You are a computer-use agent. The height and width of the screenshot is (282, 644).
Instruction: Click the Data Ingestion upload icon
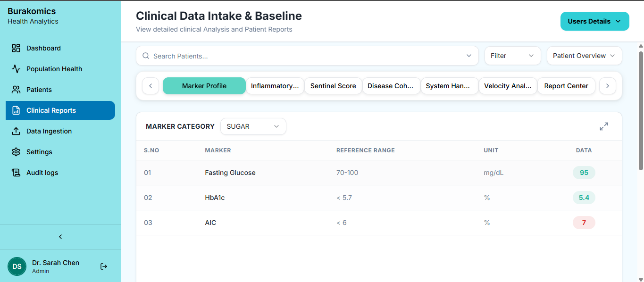(16, 131)
